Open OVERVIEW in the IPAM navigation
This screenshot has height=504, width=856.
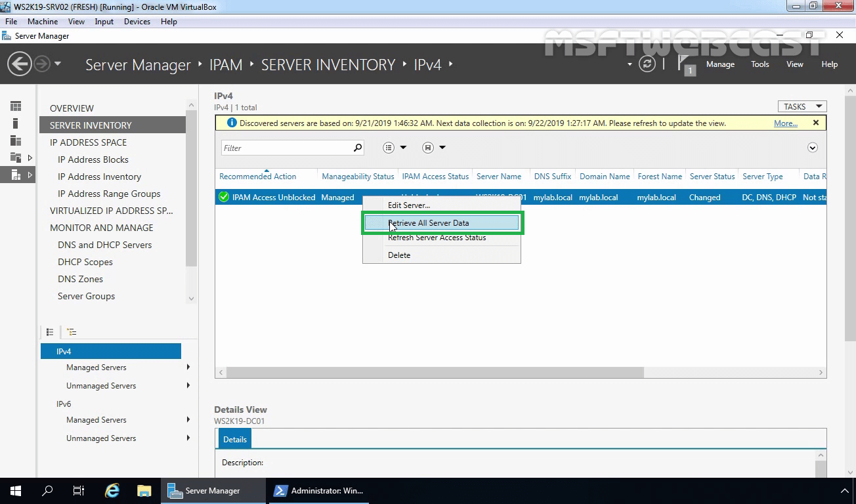click(72, 108)
